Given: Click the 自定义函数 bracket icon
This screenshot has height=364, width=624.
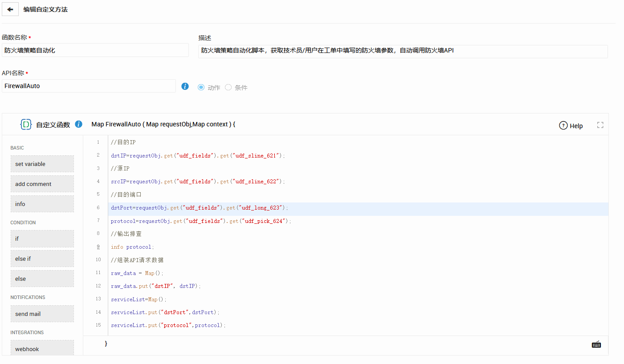Looking at the screenshot, I should 26,125.
